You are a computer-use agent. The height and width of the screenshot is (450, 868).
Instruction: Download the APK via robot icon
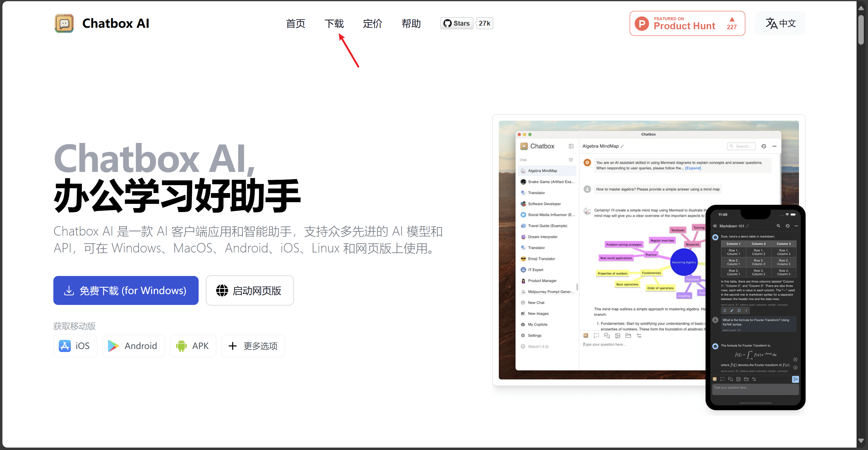point(181,346)
